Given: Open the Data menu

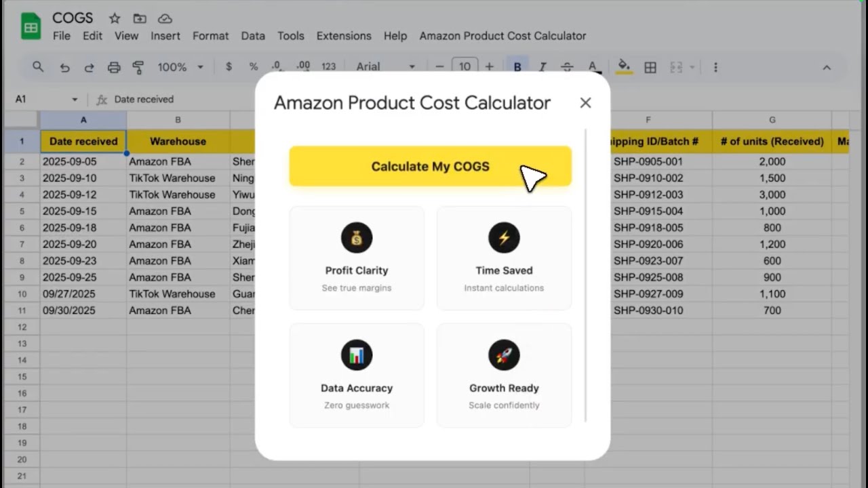Looking at the screenshot, I should point(253,36).
